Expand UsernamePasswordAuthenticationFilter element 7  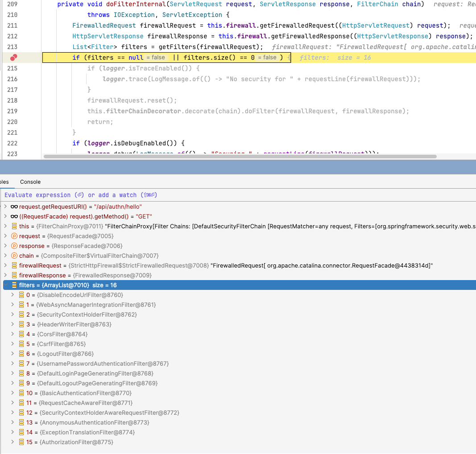[x=12, y=363]
